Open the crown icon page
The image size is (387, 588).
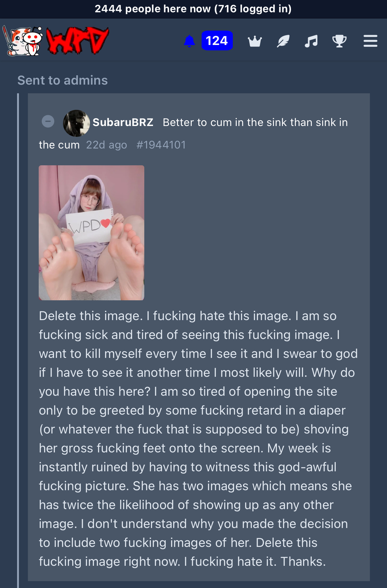[255, 41]
